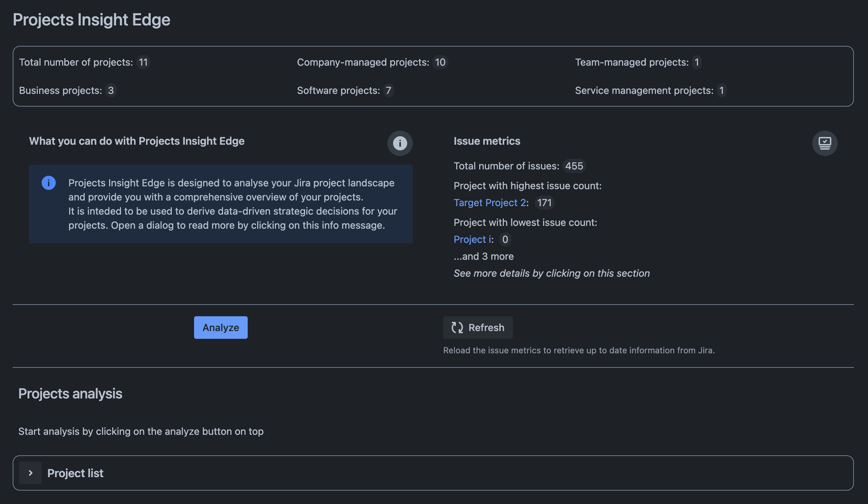The image size is (868, 504).
Task: Click the total projects count badge 11
Action: tap(143, 62)
